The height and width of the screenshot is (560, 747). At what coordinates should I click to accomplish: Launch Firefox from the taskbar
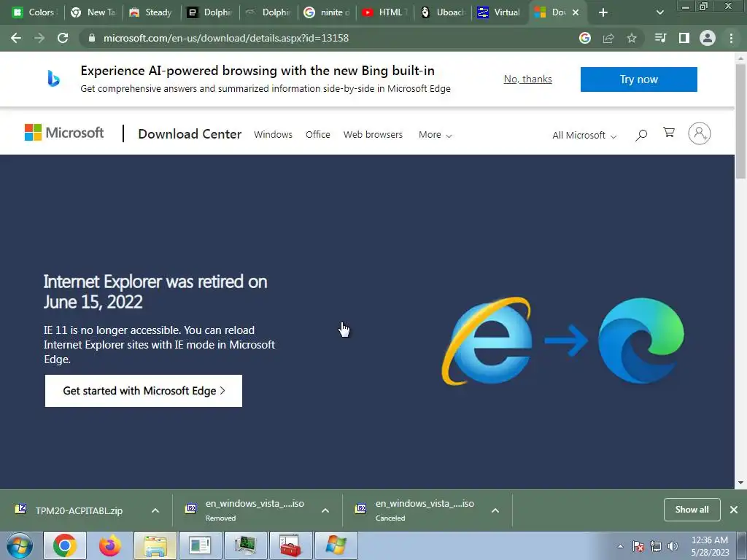pos(109,545)
